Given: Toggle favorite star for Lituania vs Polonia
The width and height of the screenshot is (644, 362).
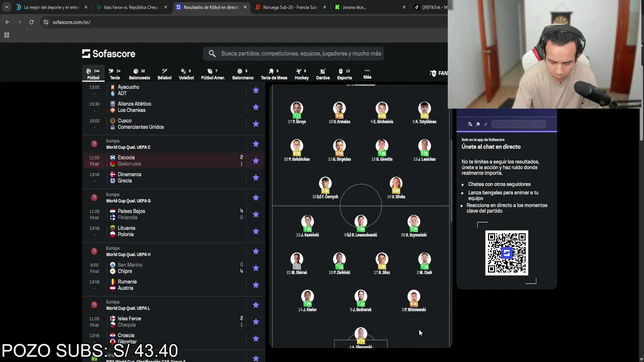Looking at the screenshot, I should click(x=256, y=231).
